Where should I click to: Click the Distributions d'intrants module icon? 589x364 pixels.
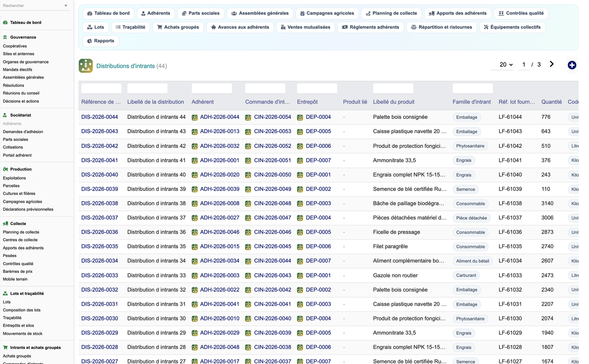tap(86, 66)
